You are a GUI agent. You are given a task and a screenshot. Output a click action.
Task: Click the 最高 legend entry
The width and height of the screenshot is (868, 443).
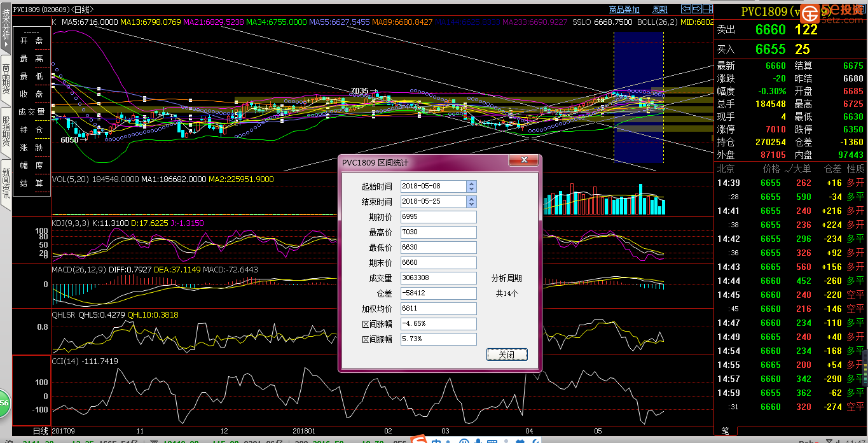click(31, 59)
